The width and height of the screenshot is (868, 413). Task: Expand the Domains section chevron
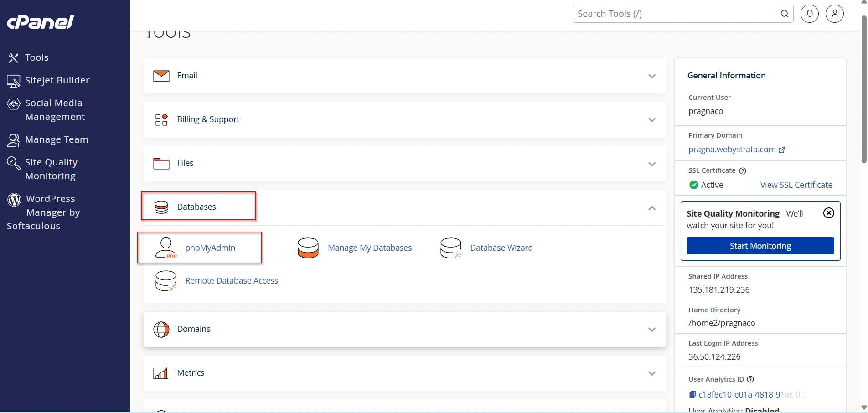pyautogui.click(x=652, y=330)
